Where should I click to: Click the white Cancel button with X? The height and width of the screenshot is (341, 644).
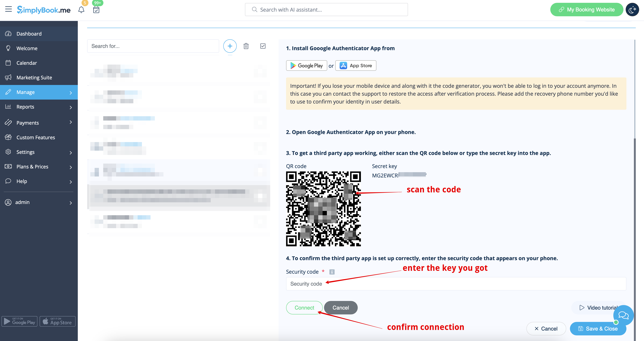tap(546, 328)
